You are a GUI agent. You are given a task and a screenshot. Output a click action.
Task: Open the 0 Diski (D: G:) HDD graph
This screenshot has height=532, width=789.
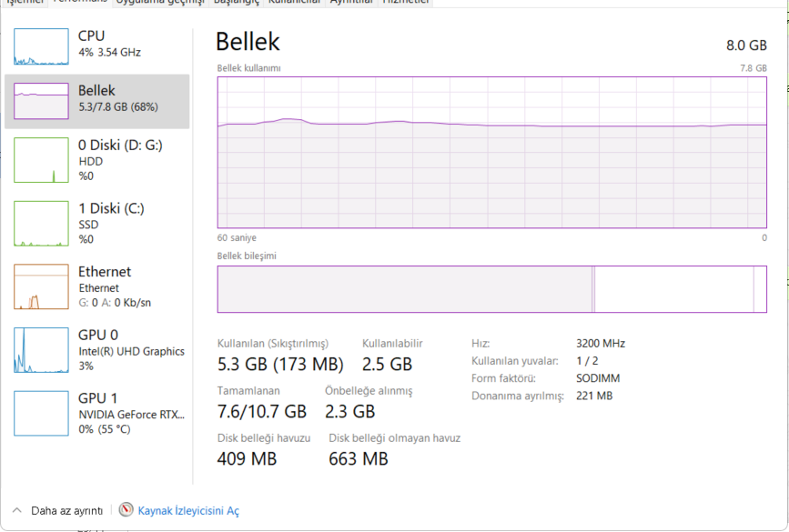[x=41, y=160]
